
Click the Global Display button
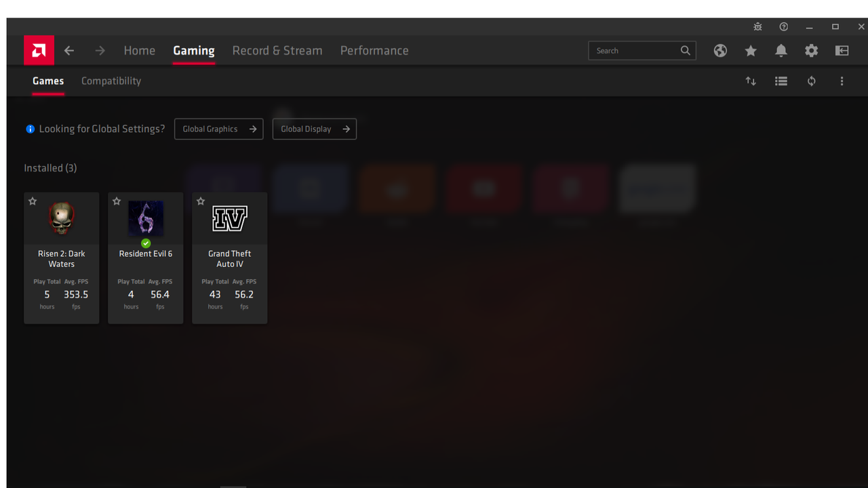click(x=315, y=129)
